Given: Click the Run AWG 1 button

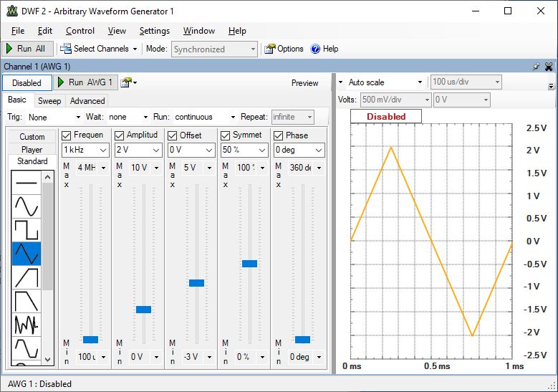Looking at the screenshot, I should pyautogui.click(x=84, y=82).
